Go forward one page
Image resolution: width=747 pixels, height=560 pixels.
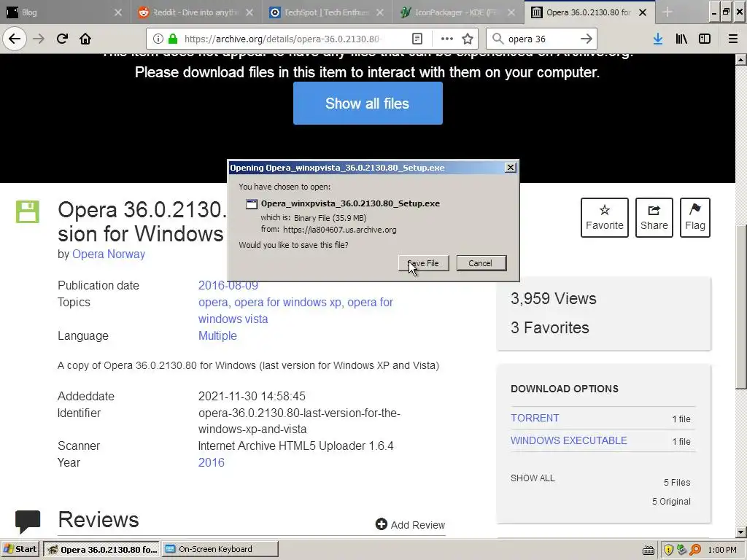[x=39, y=39]
